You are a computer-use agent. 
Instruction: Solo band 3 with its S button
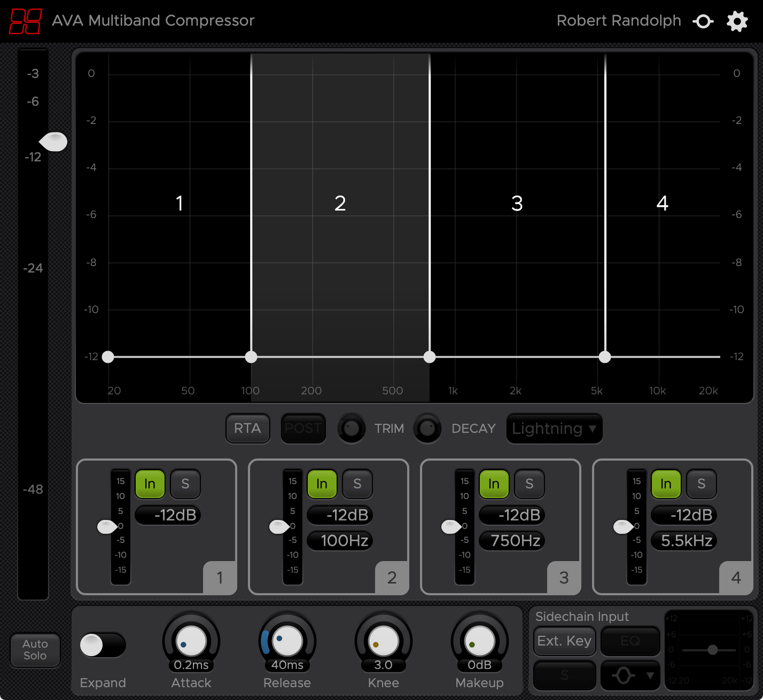pyautogui.click(x=530, y=484)
